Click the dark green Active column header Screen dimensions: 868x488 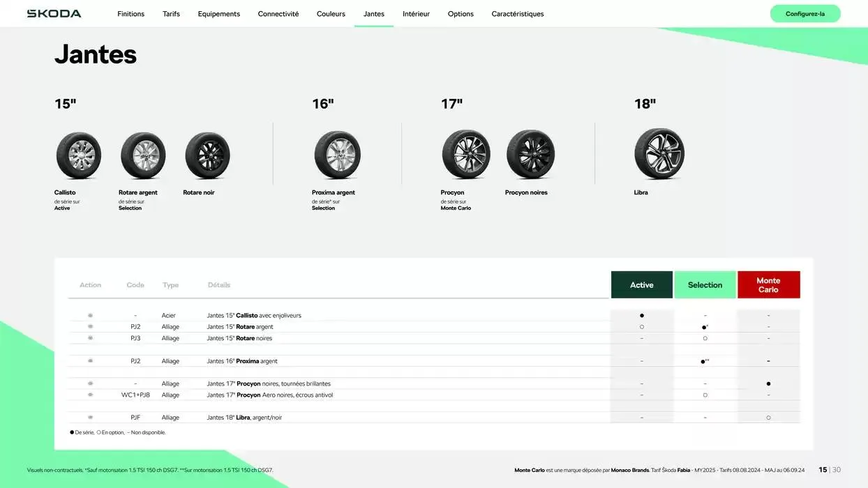pos(642,285)
